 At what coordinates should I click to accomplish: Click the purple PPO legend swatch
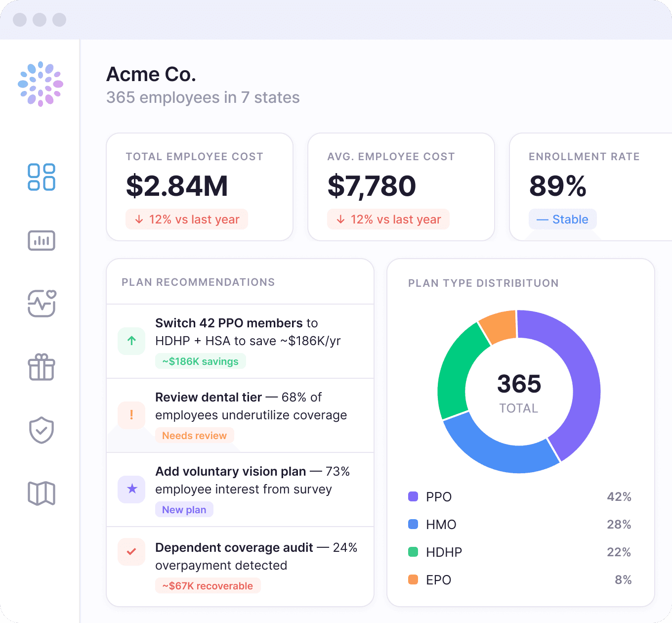413,496
